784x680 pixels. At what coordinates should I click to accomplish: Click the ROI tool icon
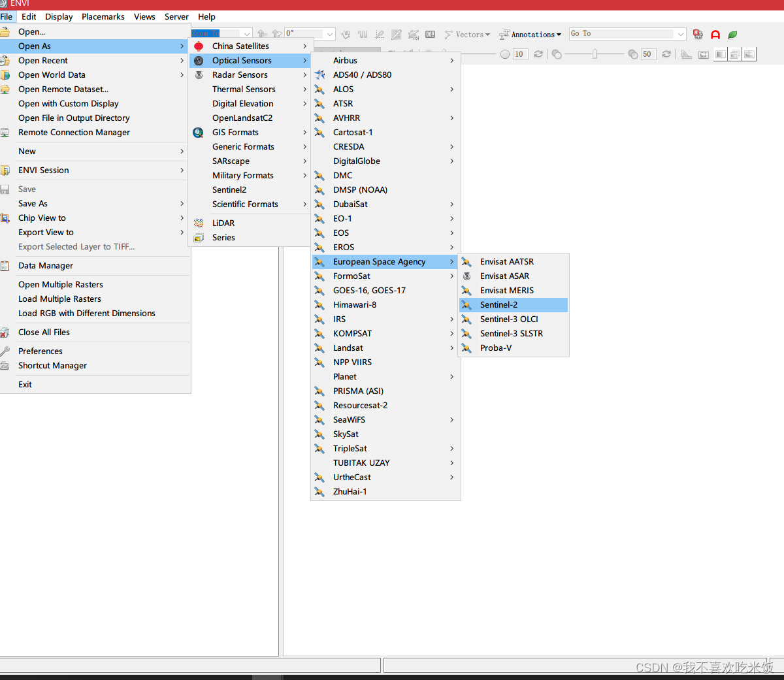pyautogui.click(x=414, y=35)
